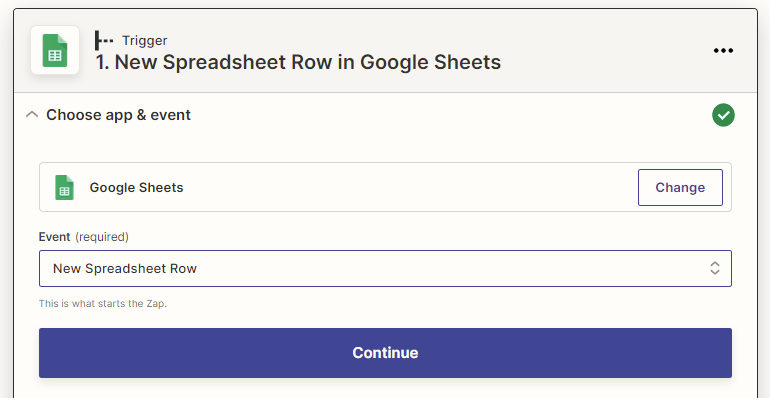Viewport: 770px width, 398px height.
Task: Click the helper text This is what starts the Zap
Action: tap(103, 304)
